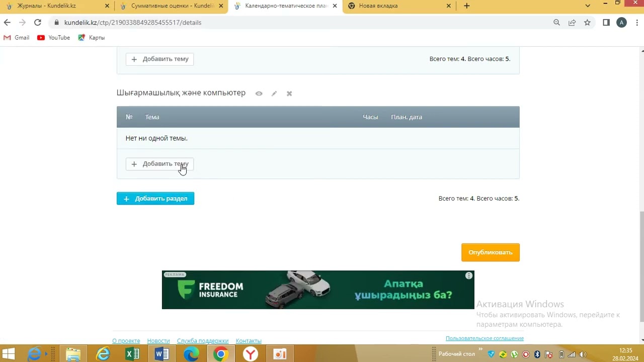Switch to the Суммативные оценки tab
This screenshot has height=362, width=644.
(x=171, y=6)
